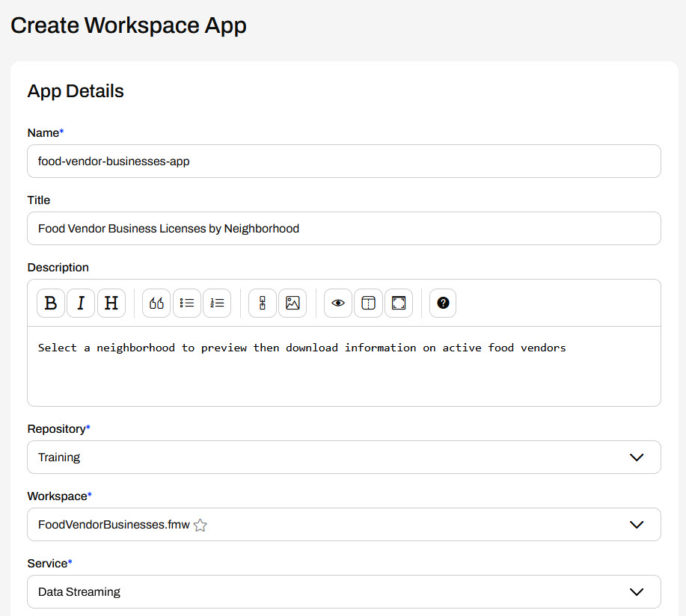Click the App Details section heading
The height and width of the screenshot is (616, 686).
76,91
